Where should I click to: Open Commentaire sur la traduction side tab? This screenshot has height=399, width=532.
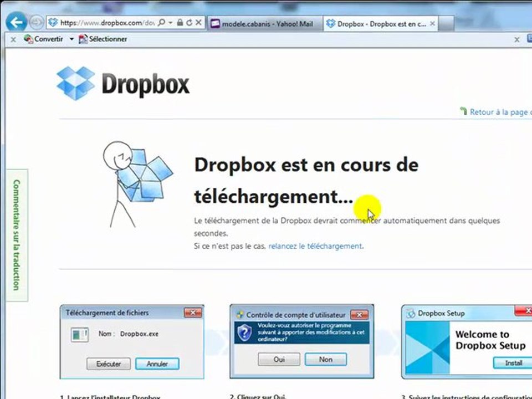tap(17, 235)
